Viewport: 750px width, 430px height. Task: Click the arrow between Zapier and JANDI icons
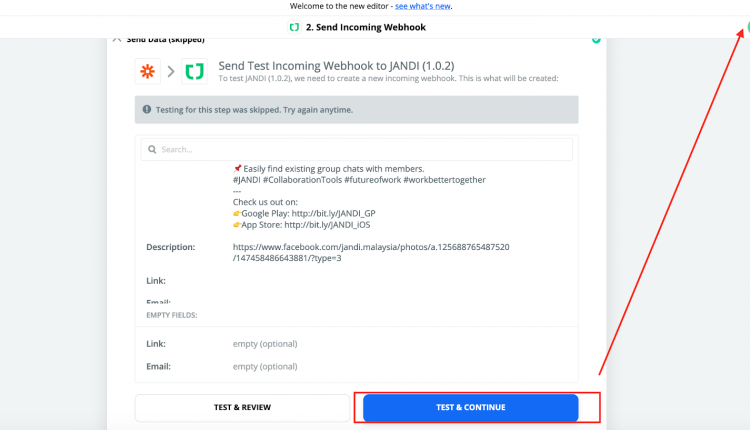coord(171,72)
